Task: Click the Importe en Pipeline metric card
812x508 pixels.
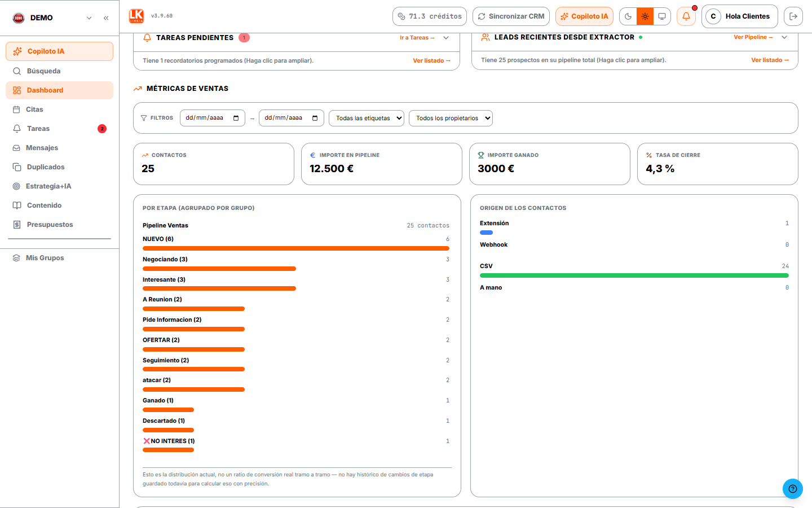Action: (382, 164)
